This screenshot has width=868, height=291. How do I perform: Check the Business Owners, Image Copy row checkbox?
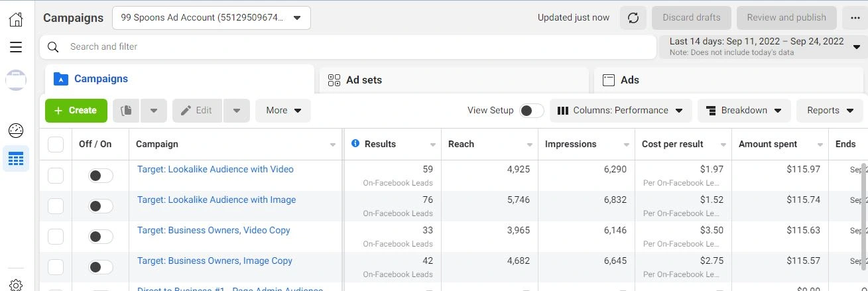[56, 267]
